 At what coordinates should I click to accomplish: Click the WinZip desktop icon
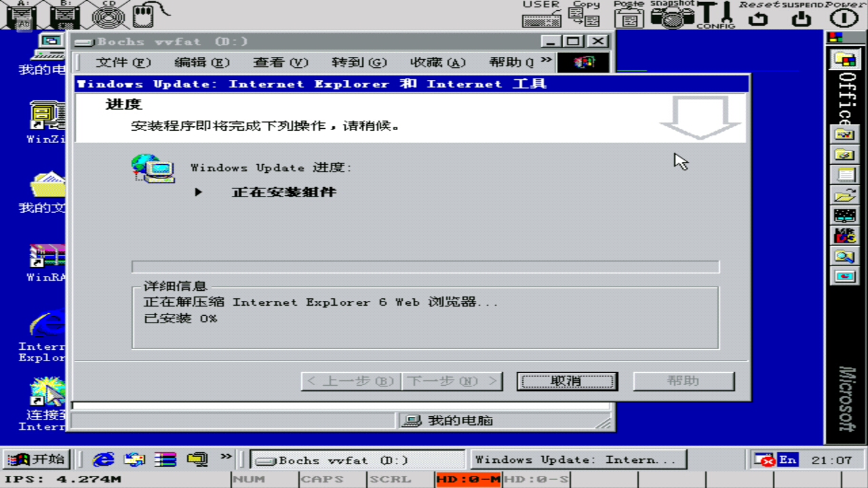[47, 122]
